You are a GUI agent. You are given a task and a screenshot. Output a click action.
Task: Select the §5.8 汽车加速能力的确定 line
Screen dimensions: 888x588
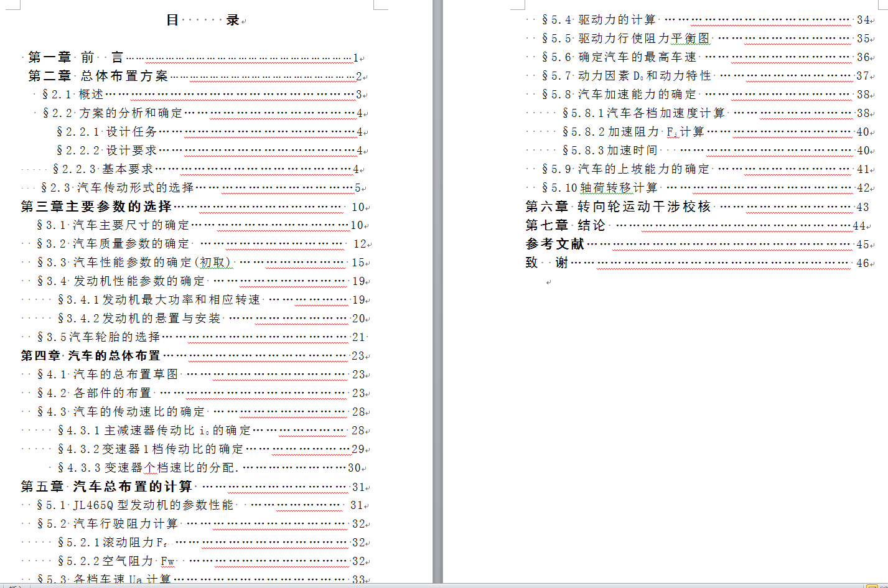click(706, 95)
